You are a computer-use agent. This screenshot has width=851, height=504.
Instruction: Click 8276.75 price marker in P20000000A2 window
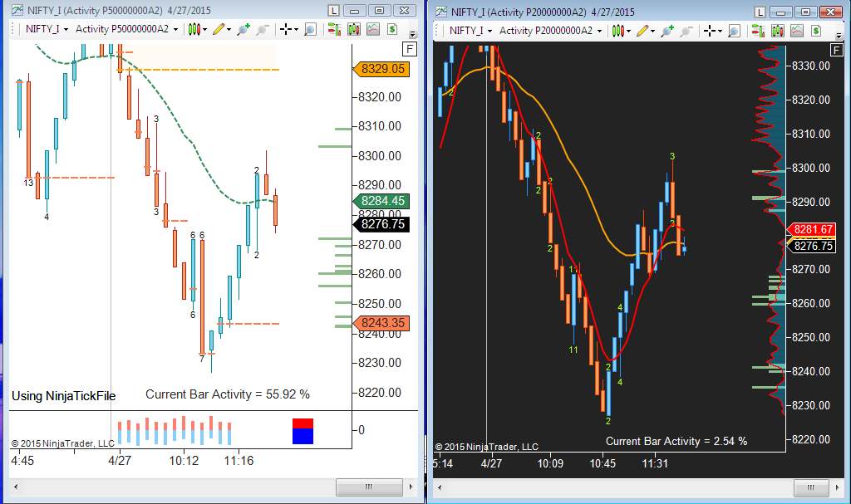click(811, 246)
